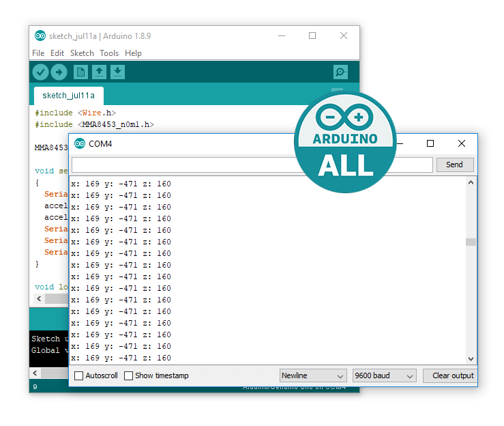
Task: Click the 'void se' setup function line
Action: [51, 171]
